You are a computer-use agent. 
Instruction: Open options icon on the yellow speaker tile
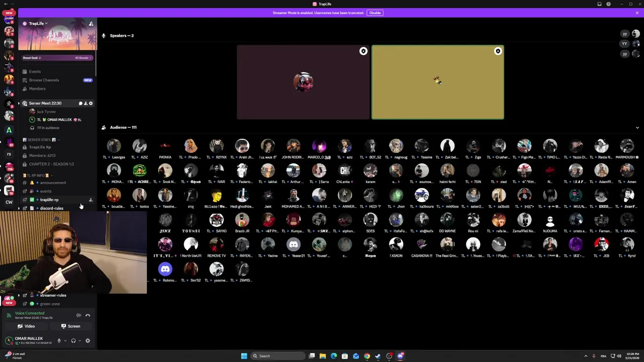[x=498, y=51]
